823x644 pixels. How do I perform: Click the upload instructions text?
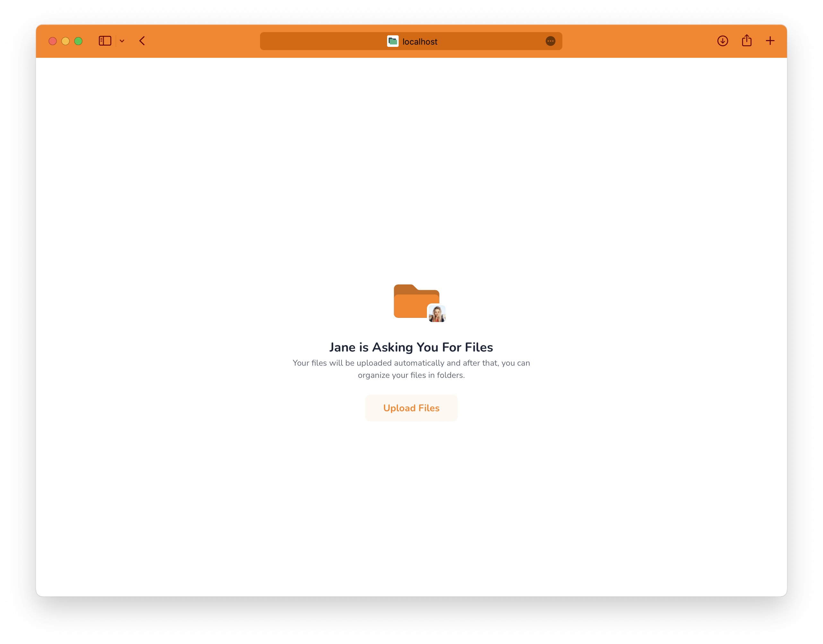[x=411, y=369]
